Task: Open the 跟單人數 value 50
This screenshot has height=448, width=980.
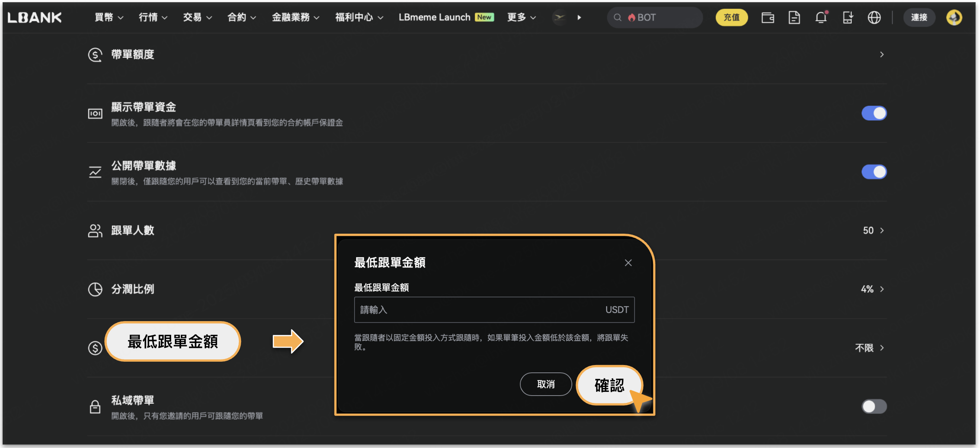Action: (x=873, y=231)
